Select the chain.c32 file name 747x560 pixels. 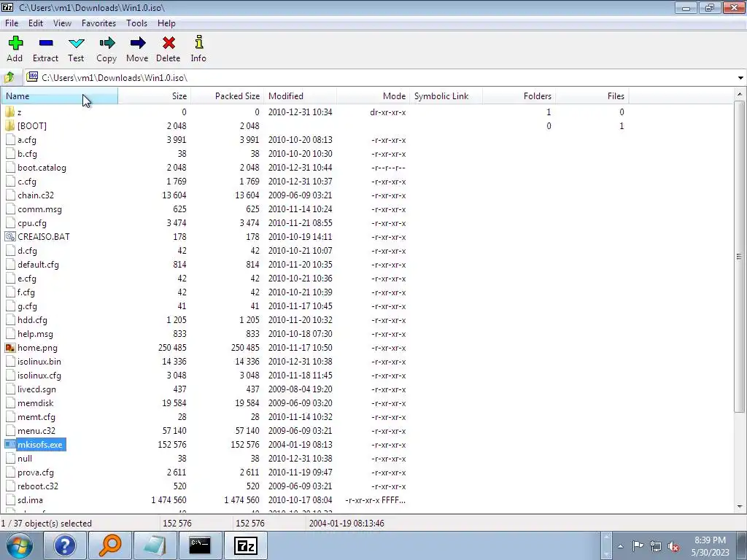pyautogui.click(x=36, y=195)
